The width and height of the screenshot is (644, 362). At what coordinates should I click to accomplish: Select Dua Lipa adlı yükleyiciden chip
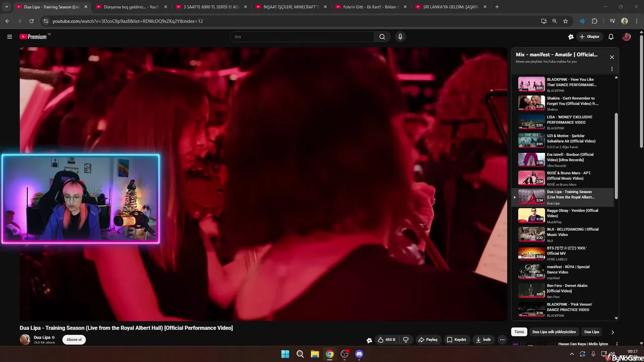tap(554, 332)
